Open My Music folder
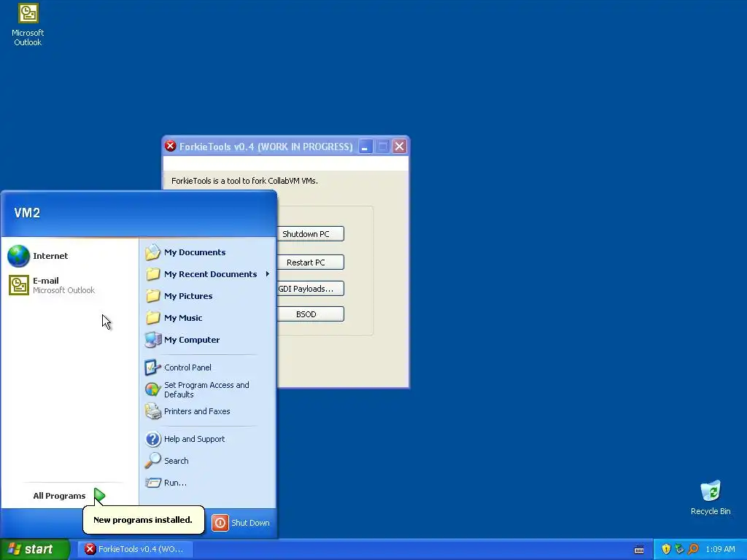Image resolution: width=747 pixels, height=560 pixels. (207, 318)
